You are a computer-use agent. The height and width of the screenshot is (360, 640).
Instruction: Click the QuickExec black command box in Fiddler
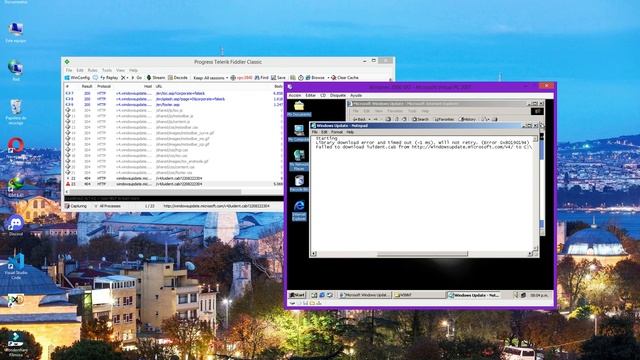[173, 198]
